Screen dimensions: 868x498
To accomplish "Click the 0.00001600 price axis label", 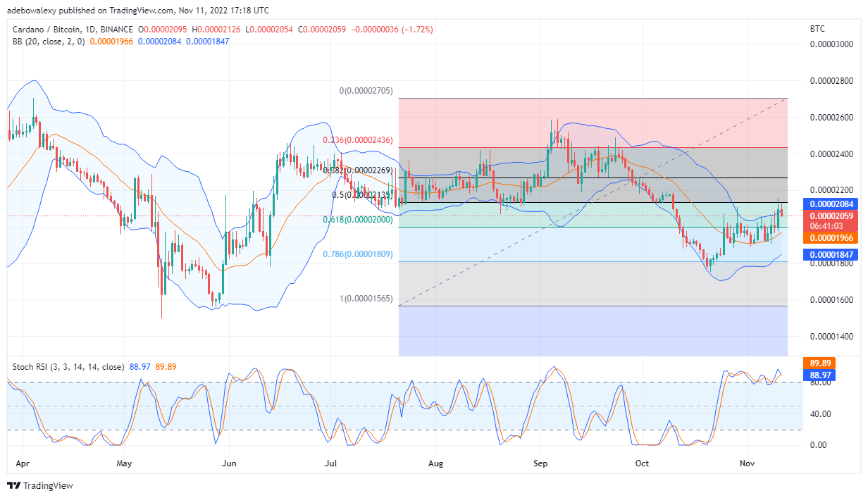I will click(x=833, y=300).
